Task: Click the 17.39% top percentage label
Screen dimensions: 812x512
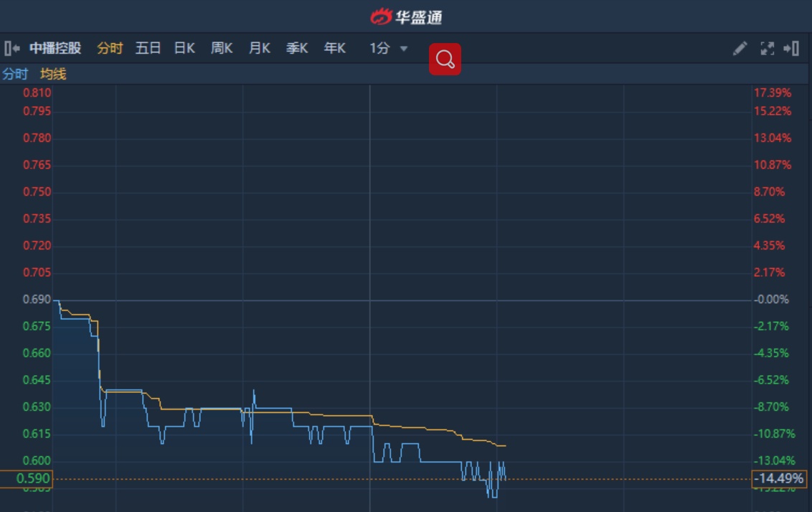Action: pyautogui.click(x=773, y=93)
